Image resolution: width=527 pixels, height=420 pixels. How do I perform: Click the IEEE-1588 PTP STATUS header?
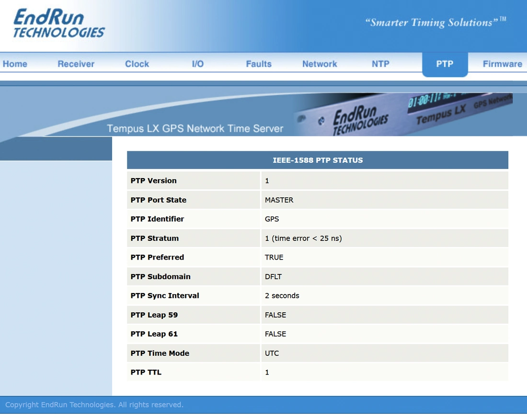[x=318, y=160]
